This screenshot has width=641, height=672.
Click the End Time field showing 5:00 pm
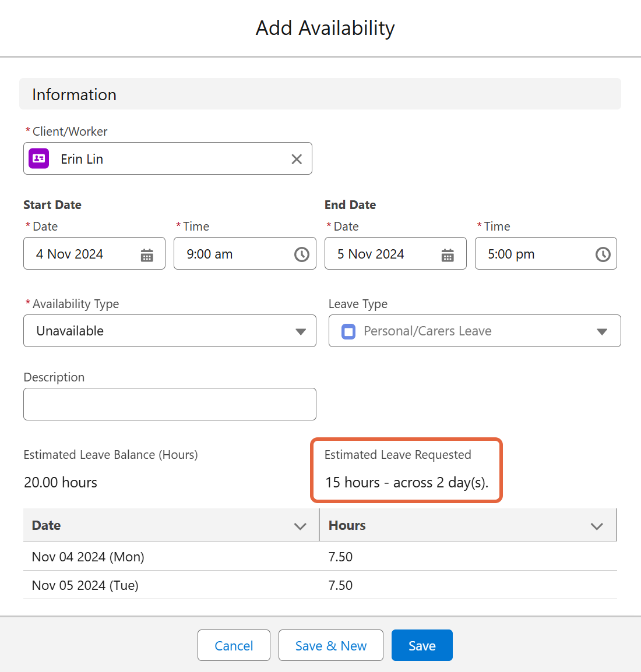tap(530, 254)
